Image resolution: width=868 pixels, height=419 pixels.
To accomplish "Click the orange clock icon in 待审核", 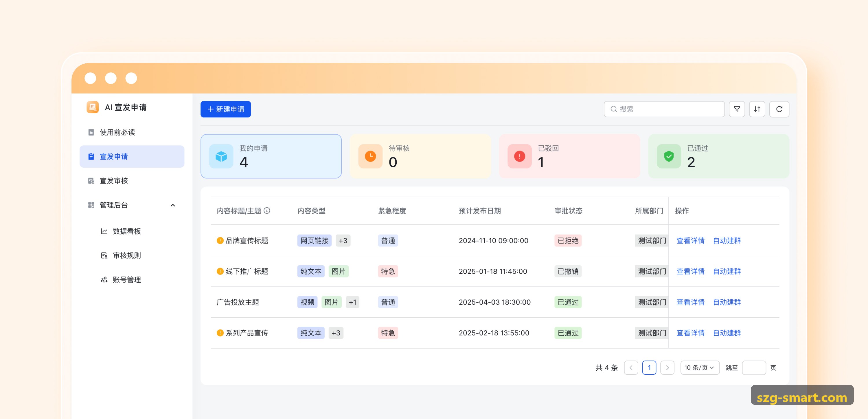I will [x=370, y=156].
